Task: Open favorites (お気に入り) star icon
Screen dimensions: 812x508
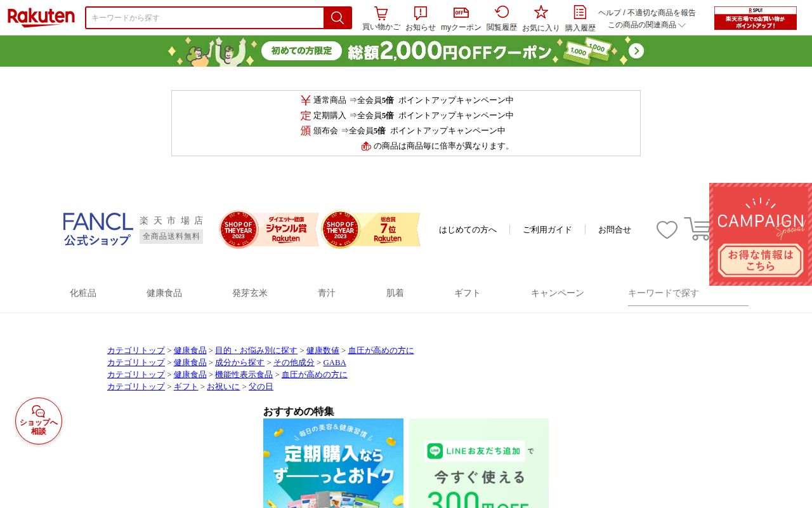Action: [541, 18]
